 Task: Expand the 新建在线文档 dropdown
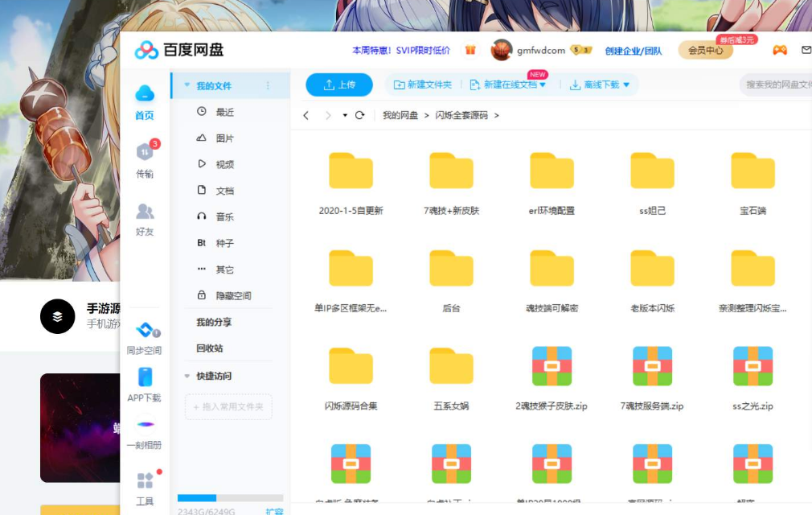click(x=543, y=85)
